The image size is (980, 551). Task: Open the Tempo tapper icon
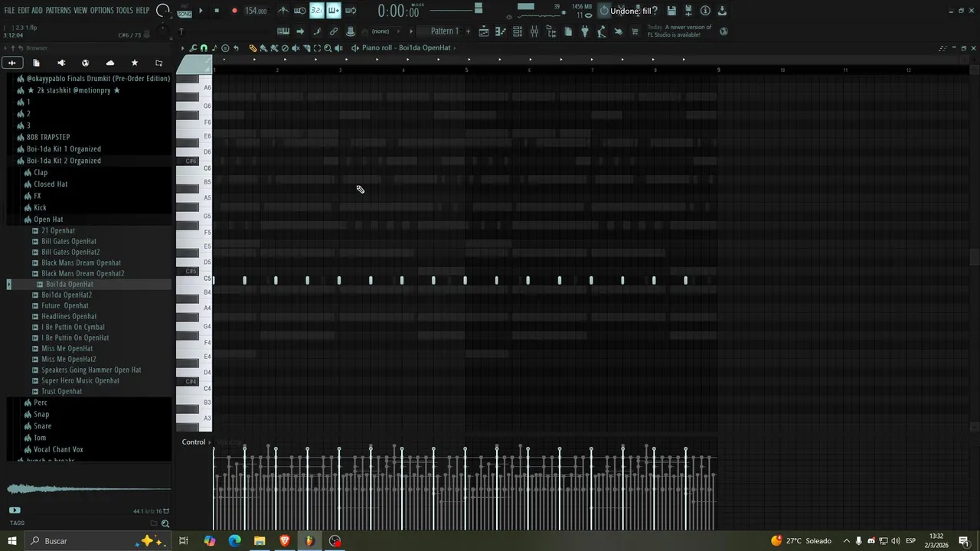[x=603, y=31]
